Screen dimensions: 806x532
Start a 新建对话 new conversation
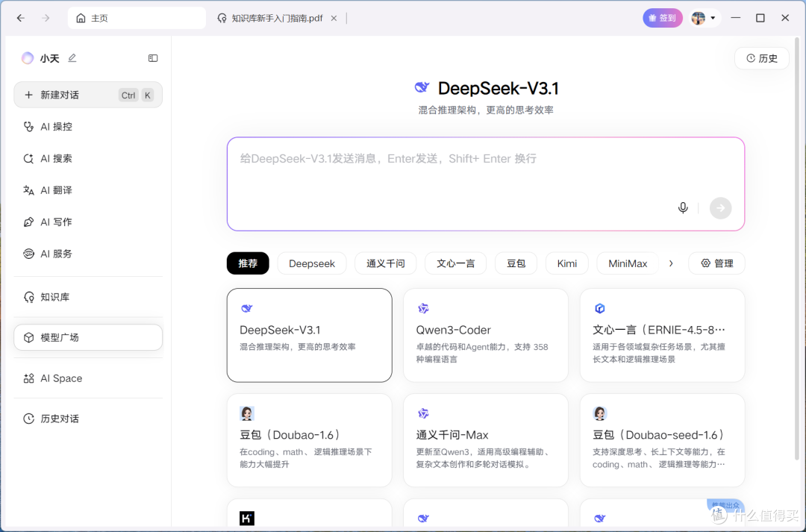(x=88, y=95)
